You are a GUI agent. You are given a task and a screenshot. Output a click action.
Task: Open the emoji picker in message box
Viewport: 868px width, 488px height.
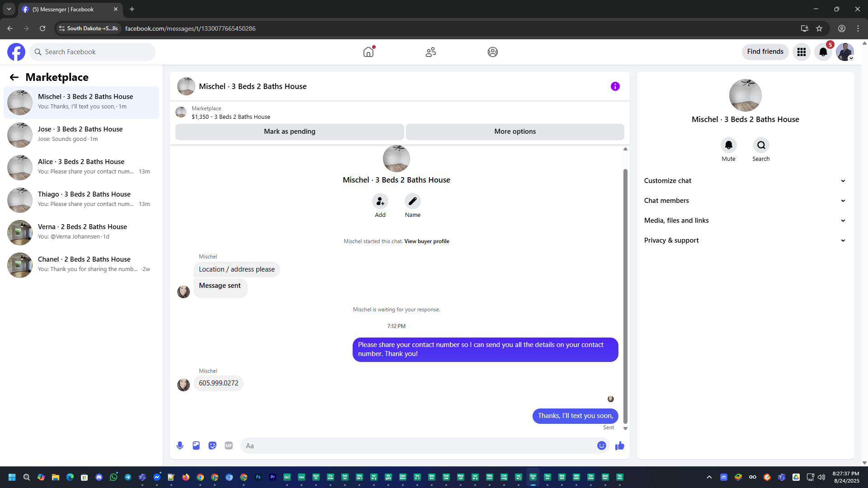coord(601,446)
